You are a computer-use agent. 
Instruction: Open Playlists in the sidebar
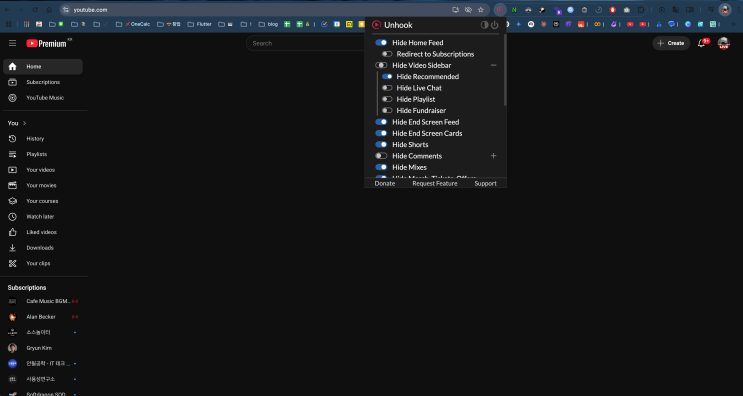click(x=43, y=154)
